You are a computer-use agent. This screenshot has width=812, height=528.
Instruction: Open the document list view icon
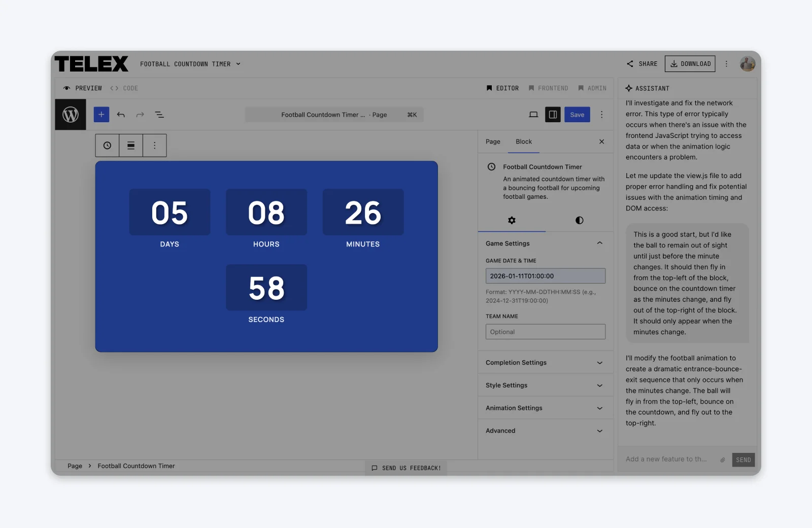[159, 115]
